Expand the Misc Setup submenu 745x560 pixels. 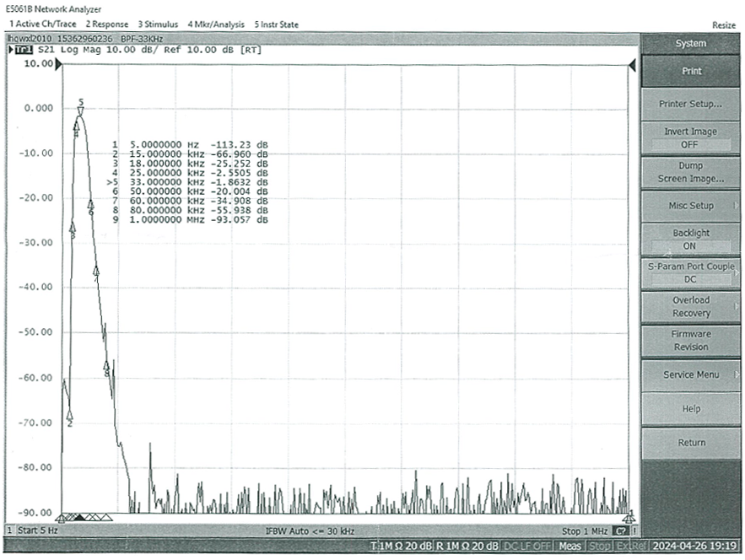[x=689, y=206]
